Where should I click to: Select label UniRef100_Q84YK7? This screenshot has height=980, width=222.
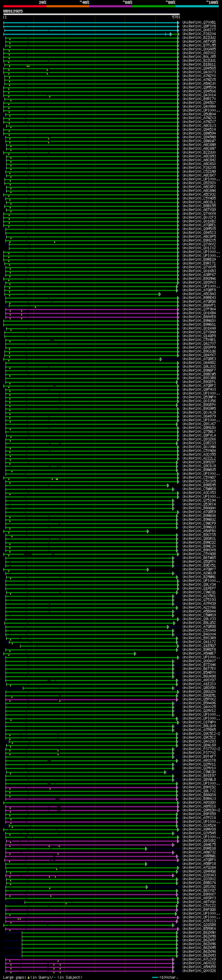(x=199, y=355)
